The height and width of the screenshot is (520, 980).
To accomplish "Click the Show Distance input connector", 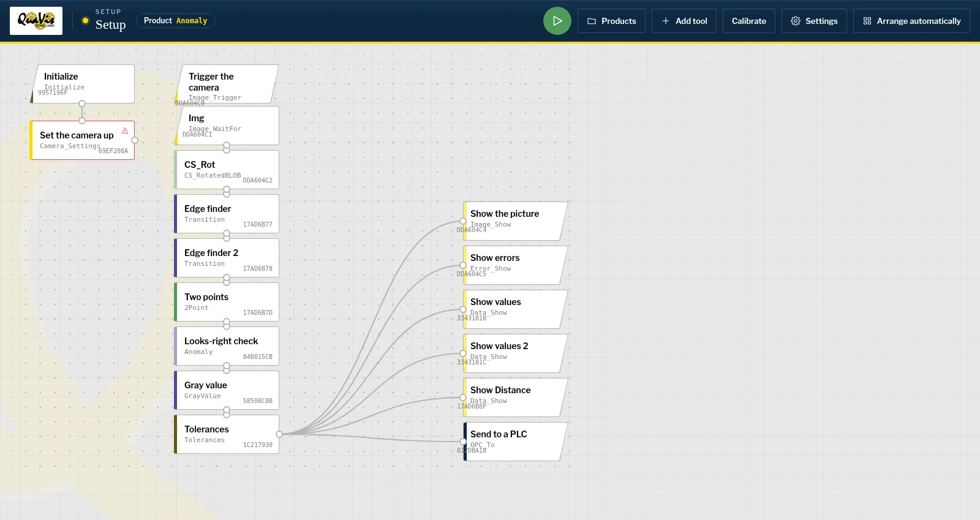I will 463,398.
